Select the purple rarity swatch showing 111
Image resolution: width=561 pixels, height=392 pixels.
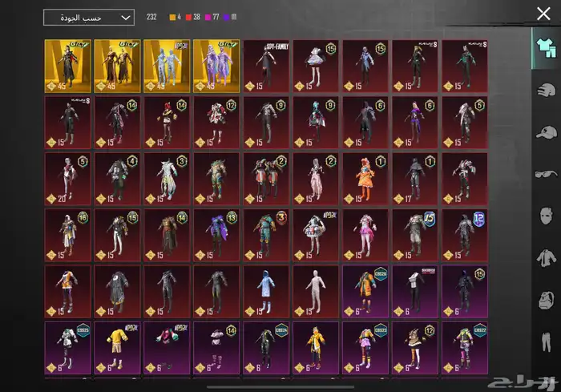coord(238,17)
